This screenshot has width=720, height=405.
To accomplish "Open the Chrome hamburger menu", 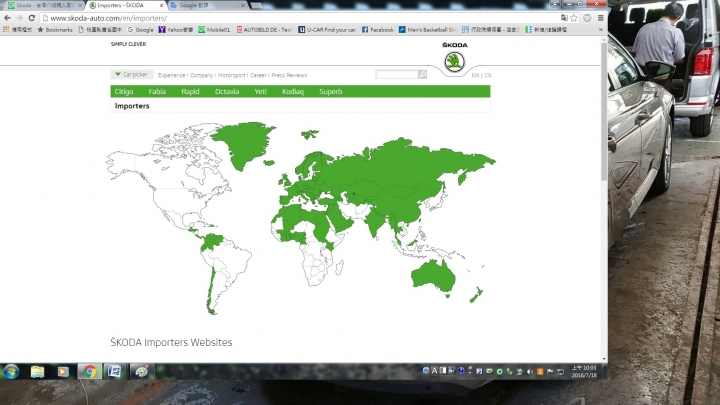I will point(600,18).
